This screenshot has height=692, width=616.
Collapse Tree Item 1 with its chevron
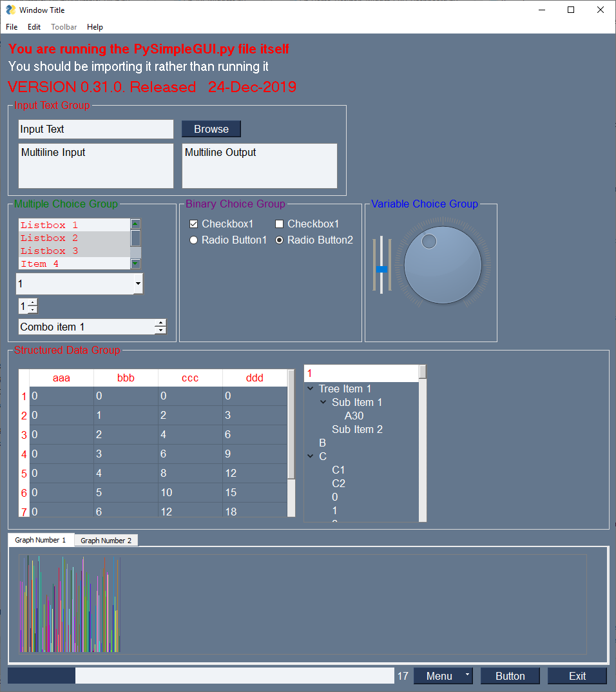[310, 389]
